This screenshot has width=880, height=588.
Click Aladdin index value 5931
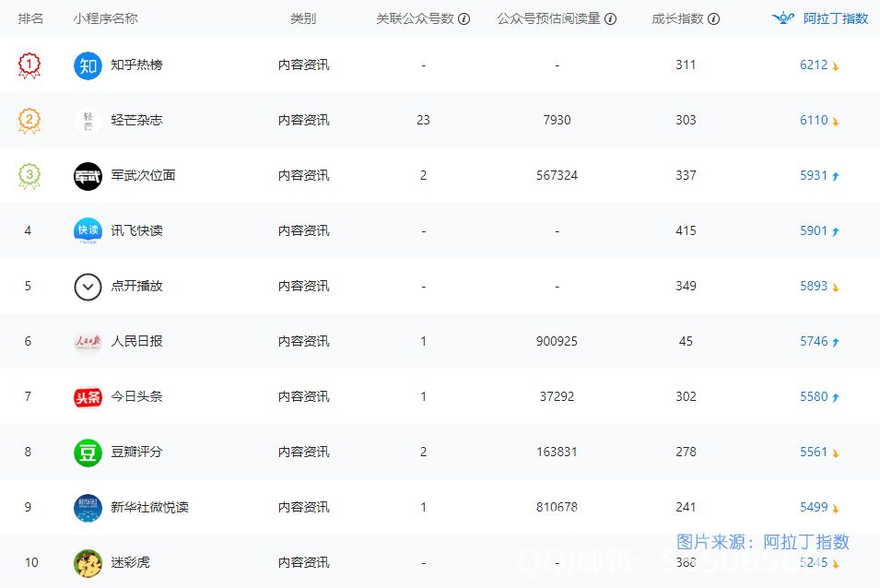click(x=814, y=176)
